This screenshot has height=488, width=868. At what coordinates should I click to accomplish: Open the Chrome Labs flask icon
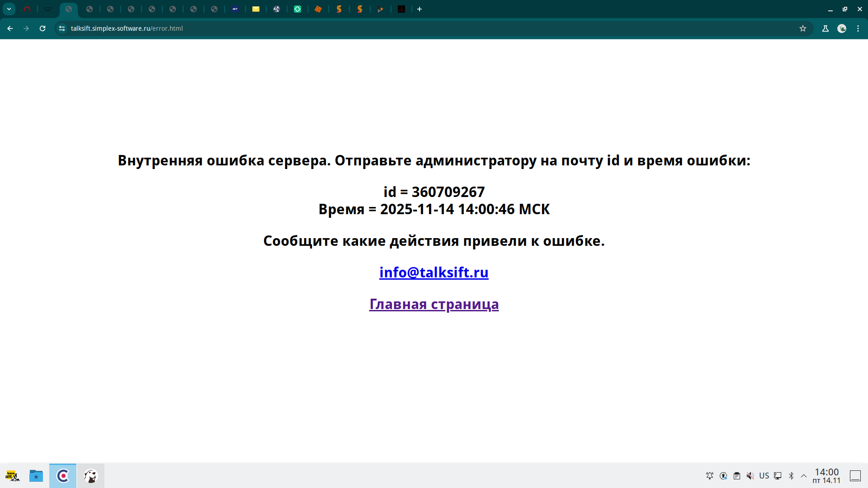click(x=826, y=28)
